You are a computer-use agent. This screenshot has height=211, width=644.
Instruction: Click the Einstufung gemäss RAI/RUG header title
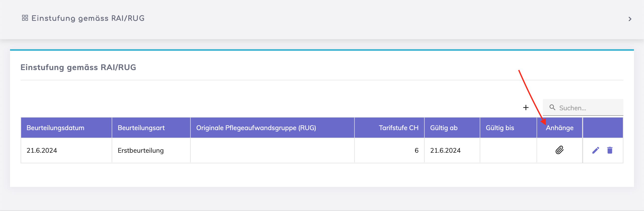point(88,18)
